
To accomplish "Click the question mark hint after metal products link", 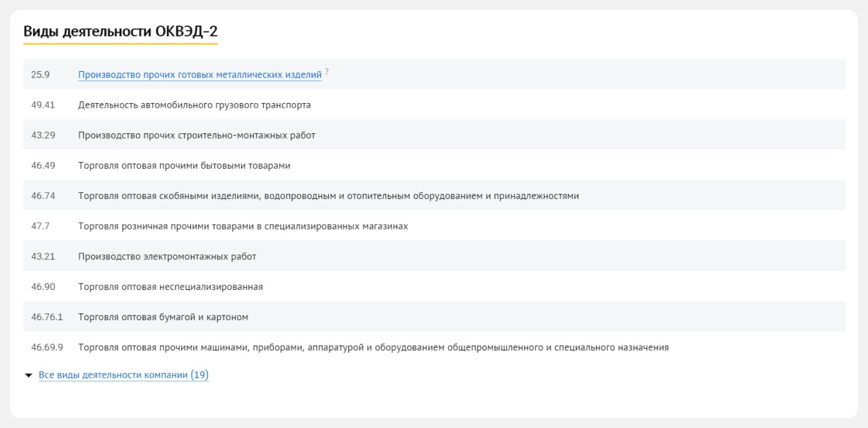I will pyautogui.click(x=328, y=72).
